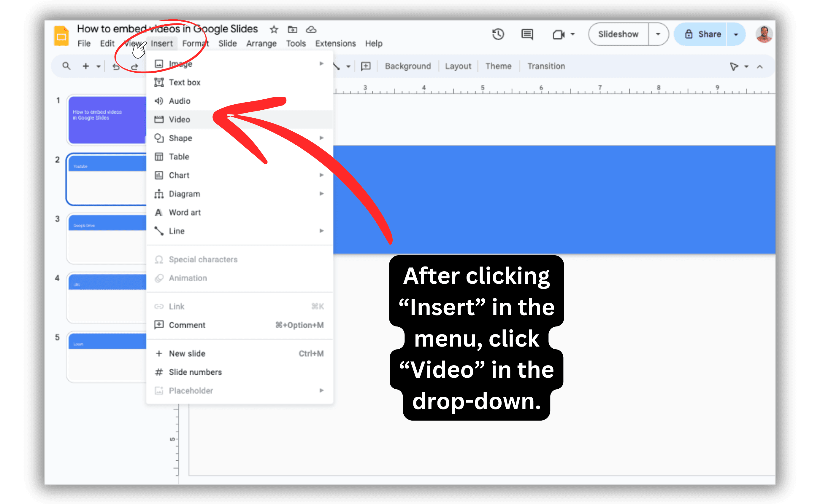Open version history using the clock icon
The image size is (820, 504).
tap(498, 34)
